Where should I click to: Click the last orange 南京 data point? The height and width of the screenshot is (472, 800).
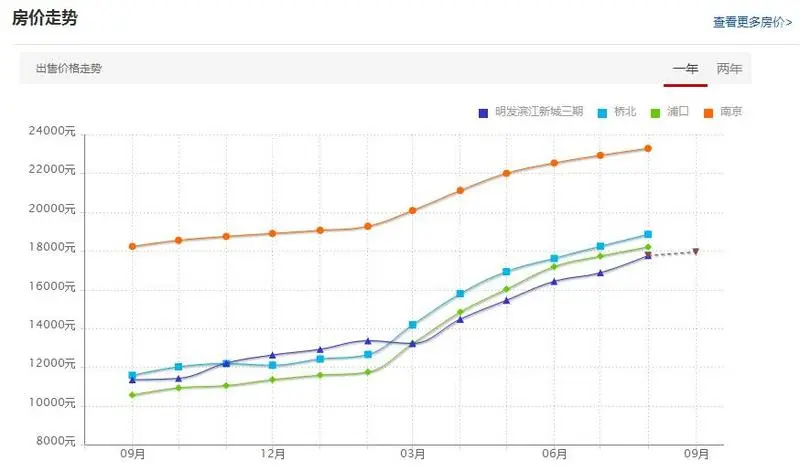[648, 148]
